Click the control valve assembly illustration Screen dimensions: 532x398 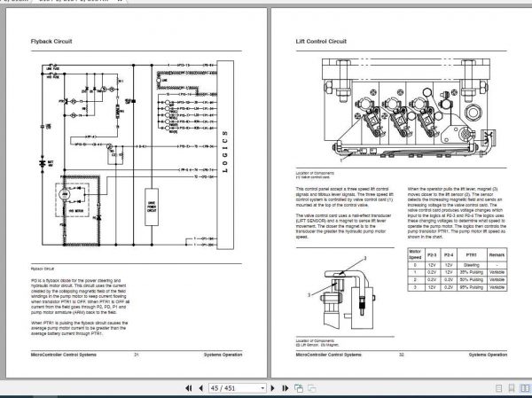409,109
